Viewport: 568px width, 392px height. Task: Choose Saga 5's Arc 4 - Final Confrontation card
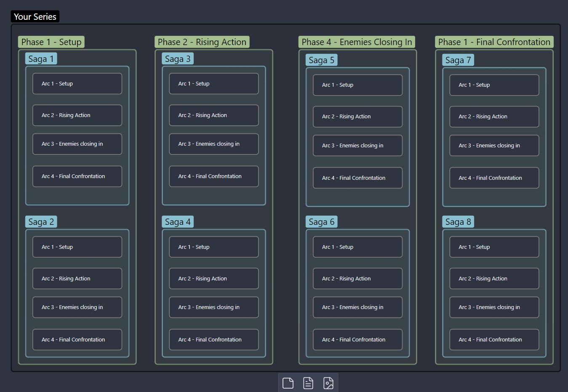[358, 178]
